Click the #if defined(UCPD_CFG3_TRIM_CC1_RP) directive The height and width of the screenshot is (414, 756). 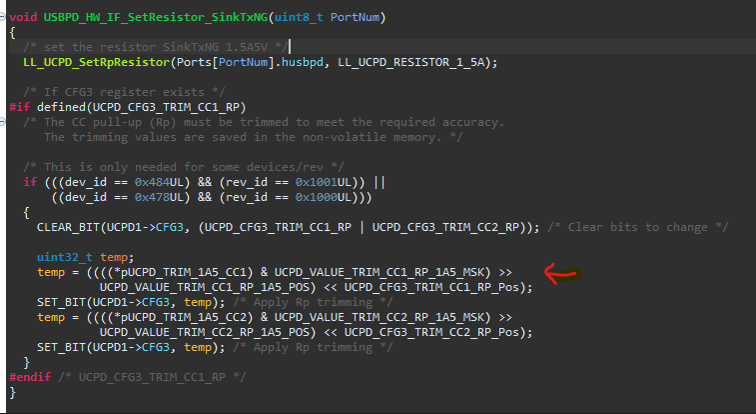pos(128,107)
